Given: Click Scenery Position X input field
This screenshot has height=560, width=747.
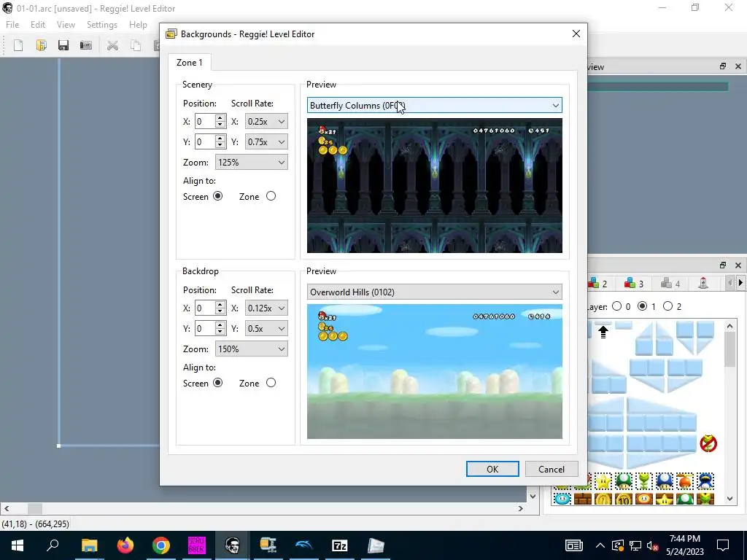Looking at the screenshot, I should (205, 122).
